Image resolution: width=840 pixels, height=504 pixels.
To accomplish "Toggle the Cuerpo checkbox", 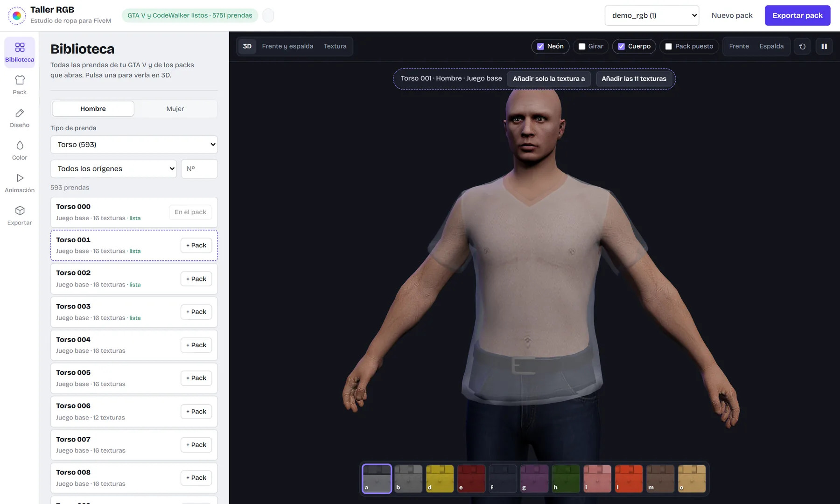I will click(621, 46).
